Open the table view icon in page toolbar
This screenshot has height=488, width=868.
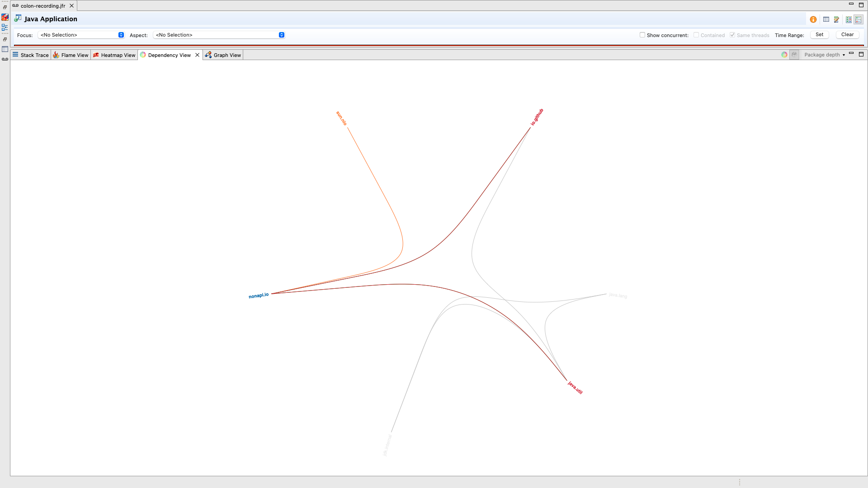(x=826, y=19)
